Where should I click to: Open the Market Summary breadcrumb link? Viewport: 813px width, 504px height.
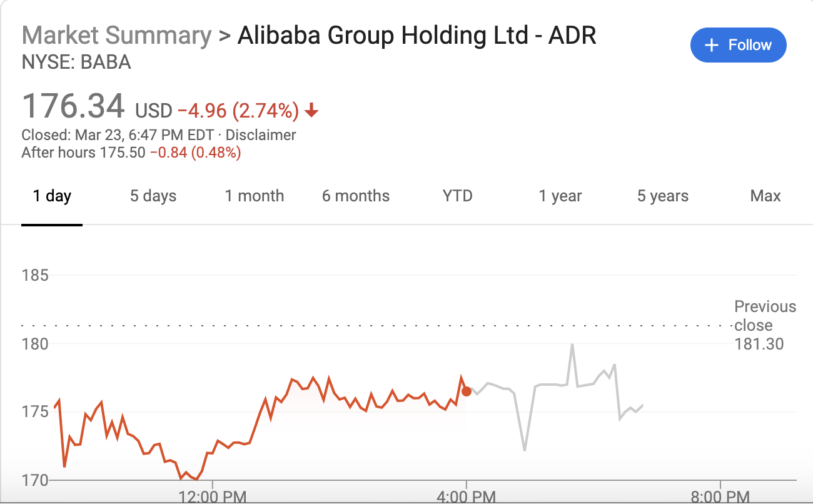[x=116, y=35]
